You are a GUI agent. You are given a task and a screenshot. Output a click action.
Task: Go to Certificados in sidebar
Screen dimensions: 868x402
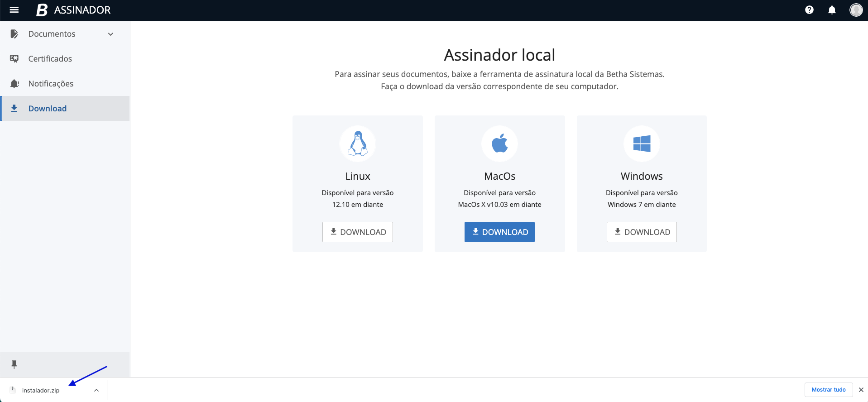[50, 59]
